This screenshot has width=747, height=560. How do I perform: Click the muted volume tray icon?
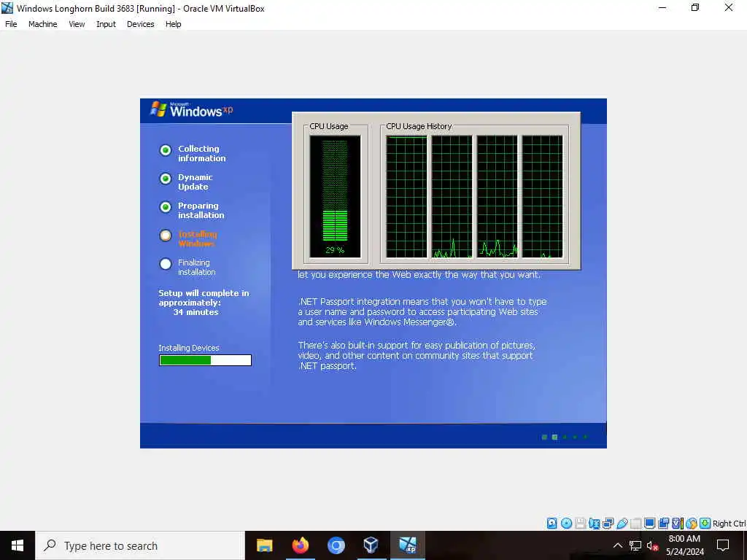[x=652, y=545]
